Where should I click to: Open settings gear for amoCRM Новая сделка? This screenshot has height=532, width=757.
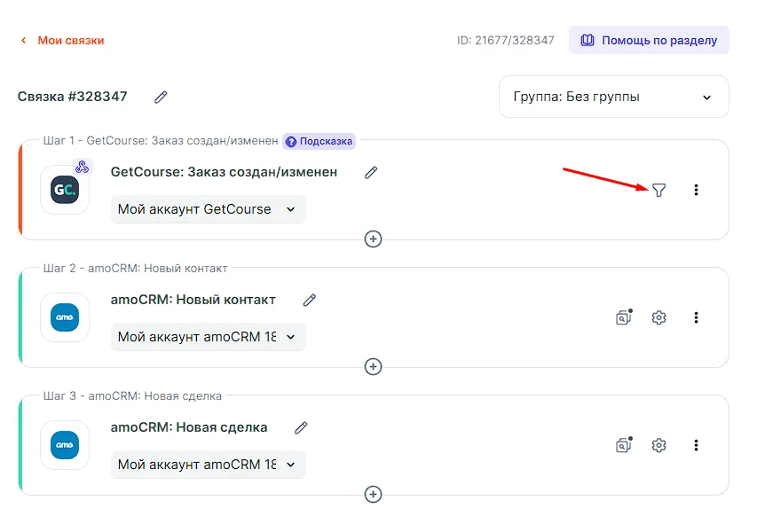658,445
